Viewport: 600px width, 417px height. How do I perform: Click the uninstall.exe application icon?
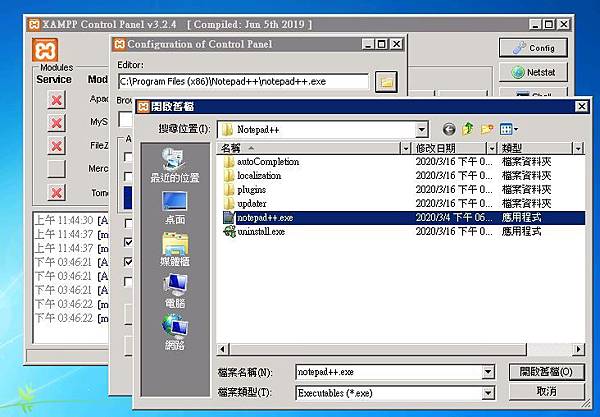coord(229,231)
